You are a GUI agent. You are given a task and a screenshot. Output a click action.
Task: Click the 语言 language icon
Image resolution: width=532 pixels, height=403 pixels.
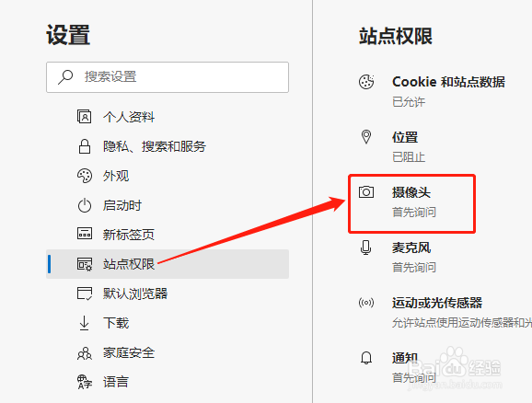85,382
